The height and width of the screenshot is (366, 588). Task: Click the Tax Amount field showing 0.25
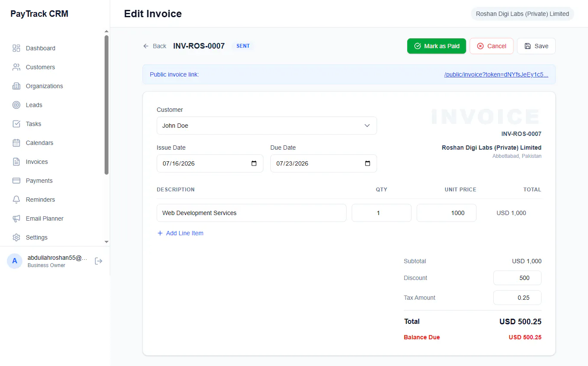click(517, 298)
